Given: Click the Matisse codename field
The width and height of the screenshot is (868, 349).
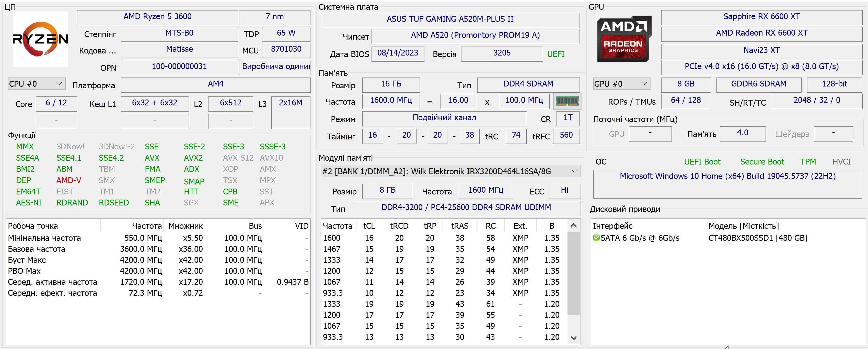Looking at the screenshot, I should [x=179, y=50].
